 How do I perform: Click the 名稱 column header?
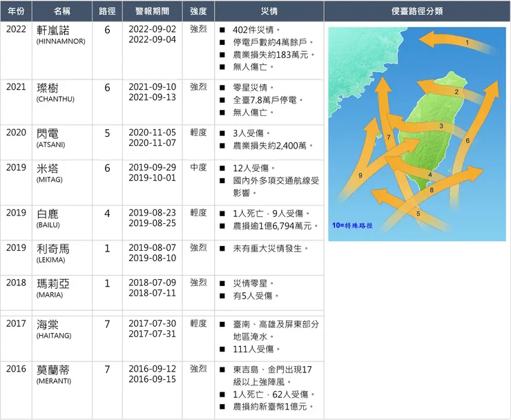pyautogui.click(x=62, y=11)
